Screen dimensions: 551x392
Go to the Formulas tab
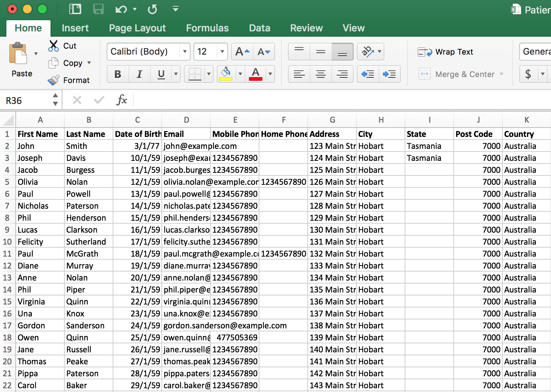point(207,28)
